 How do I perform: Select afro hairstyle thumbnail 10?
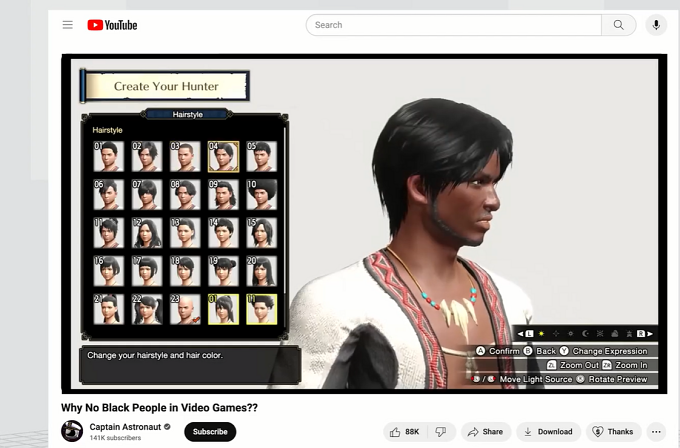point(262,194)
